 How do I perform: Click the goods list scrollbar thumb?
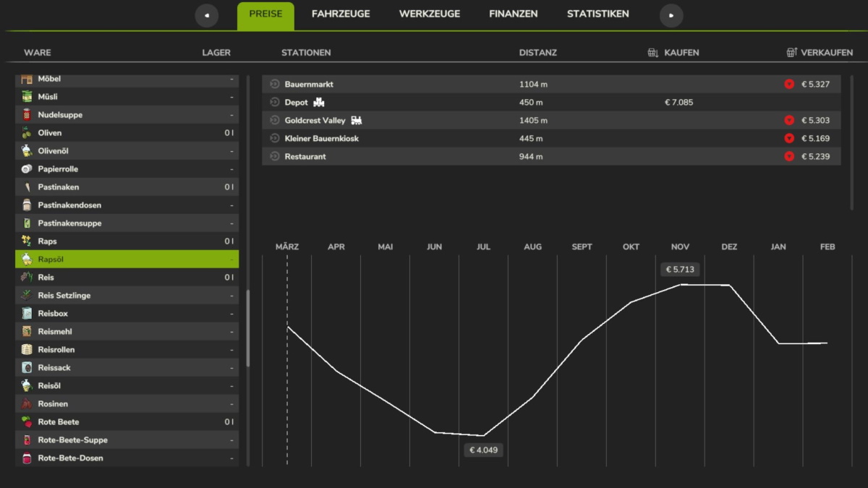248,329
